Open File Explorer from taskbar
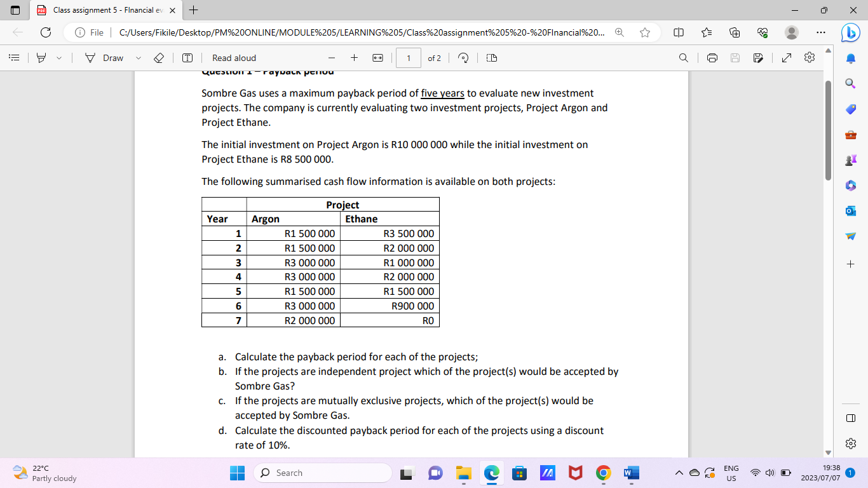The image size is (868, 488). 464,473
